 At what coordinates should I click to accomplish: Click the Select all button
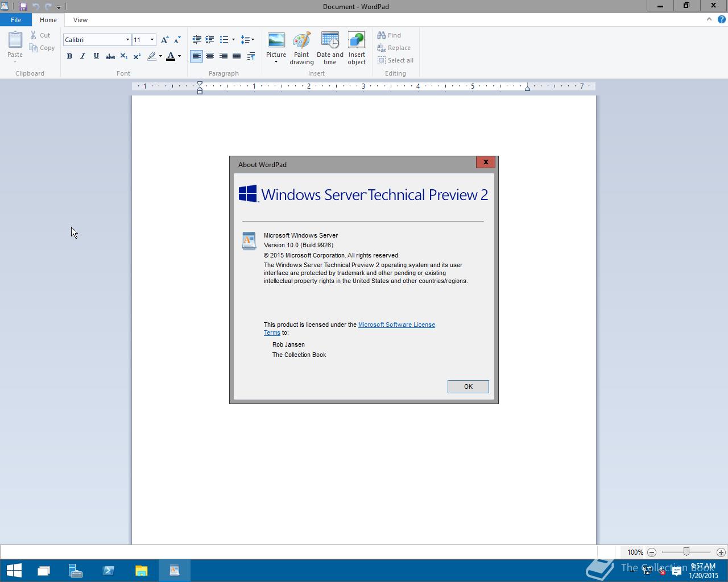(x=396, y=60)
